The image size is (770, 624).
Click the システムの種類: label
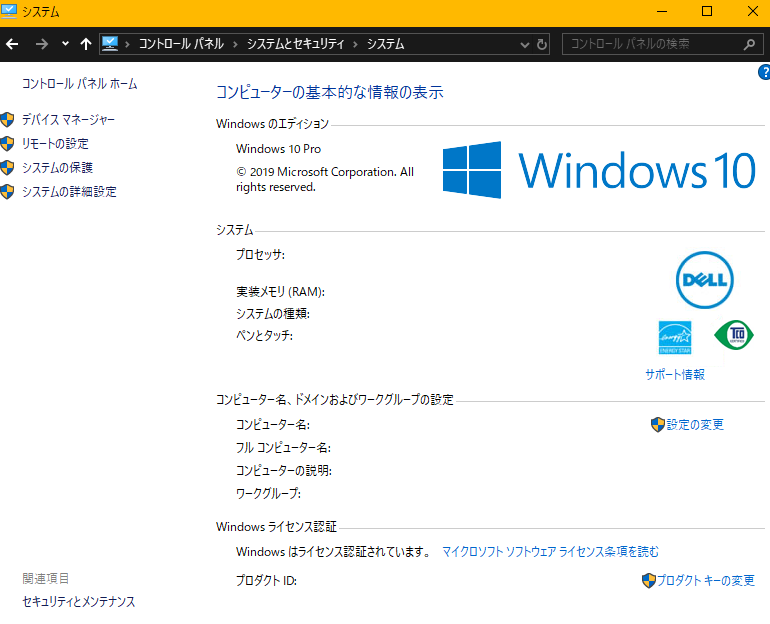coord(273,313)
